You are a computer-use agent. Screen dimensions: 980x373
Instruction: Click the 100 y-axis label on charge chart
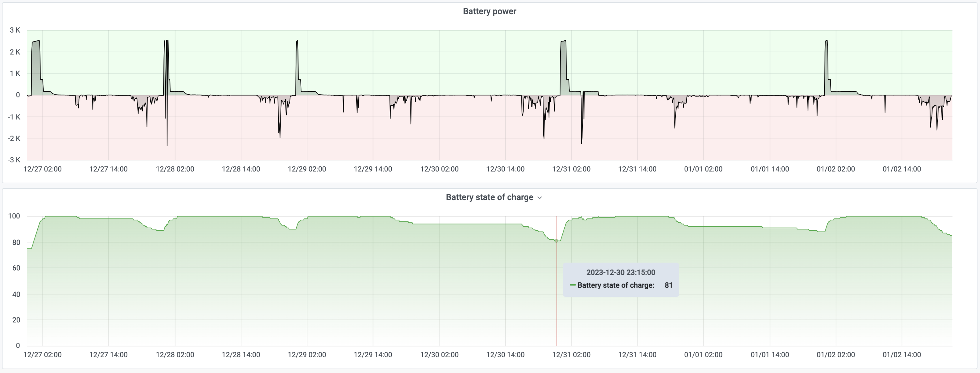pyautogui.click(x=14, y=216)
